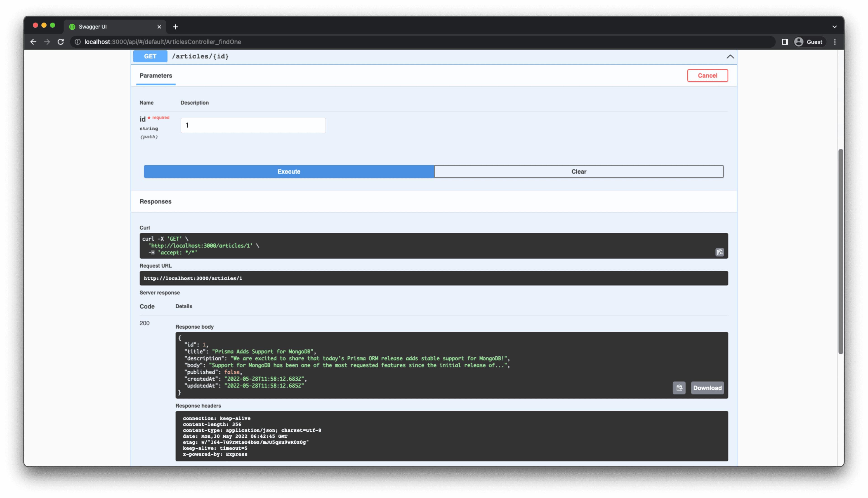Open the tab search dropdown arrow

pyautogui.click(x=835, y=27)
